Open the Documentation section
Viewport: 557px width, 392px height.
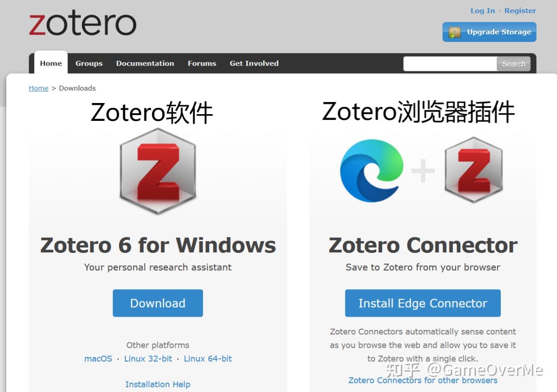(x=145, y=63)
